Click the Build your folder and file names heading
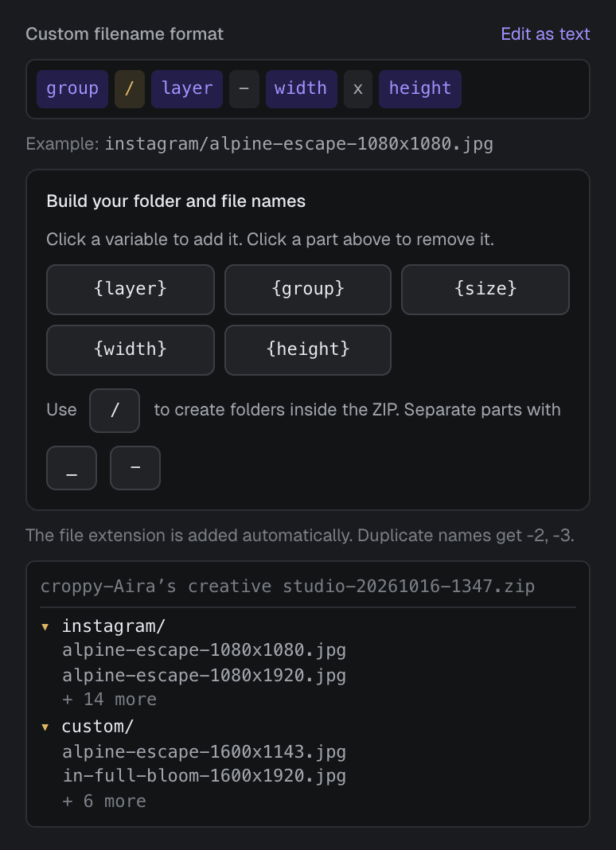 coord(176,201)
